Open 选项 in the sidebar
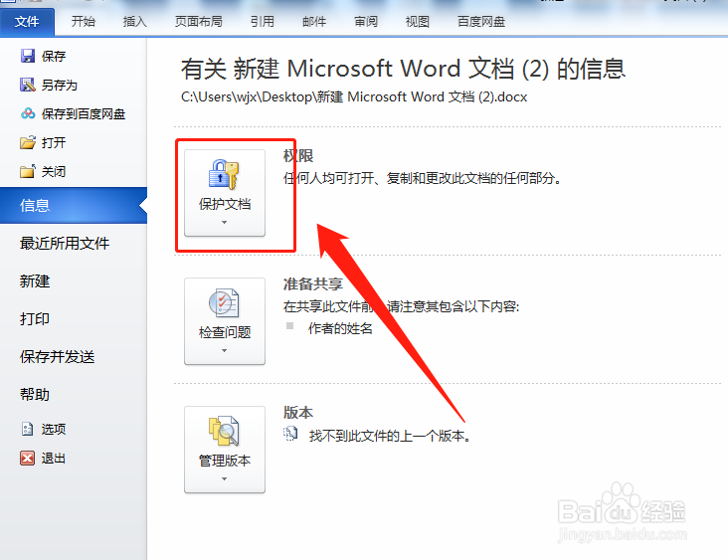This screenshot has height=560, width=728. (x=54, y=429)
